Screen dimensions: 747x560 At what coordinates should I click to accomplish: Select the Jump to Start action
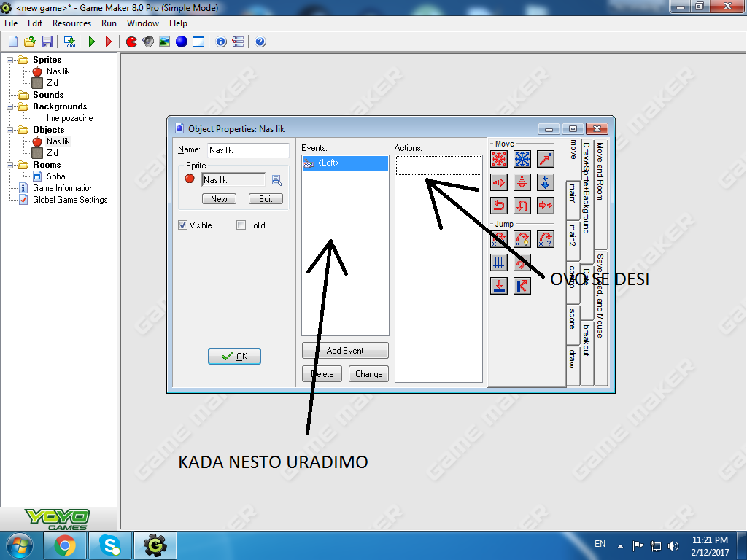click(x=522, y=239)
